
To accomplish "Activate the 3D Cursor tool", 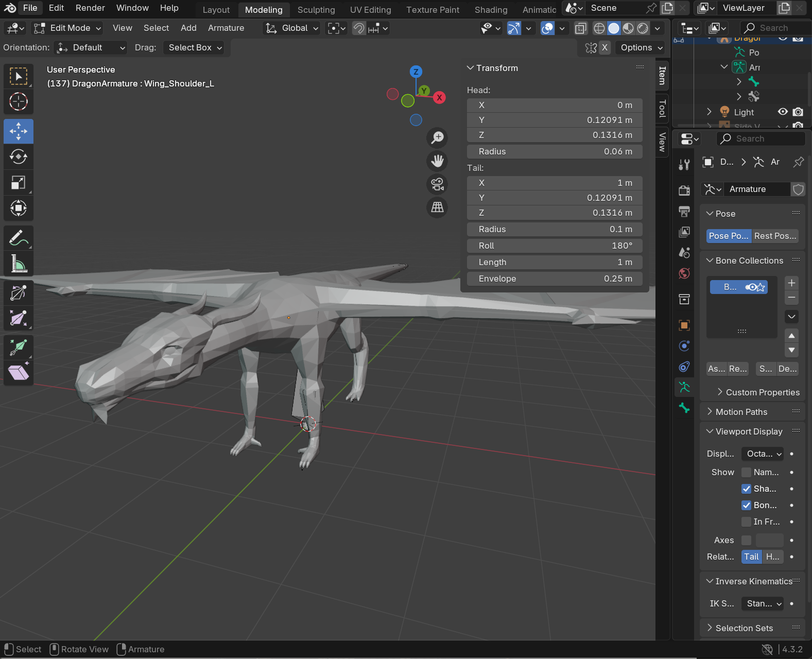I will [19, 101].
